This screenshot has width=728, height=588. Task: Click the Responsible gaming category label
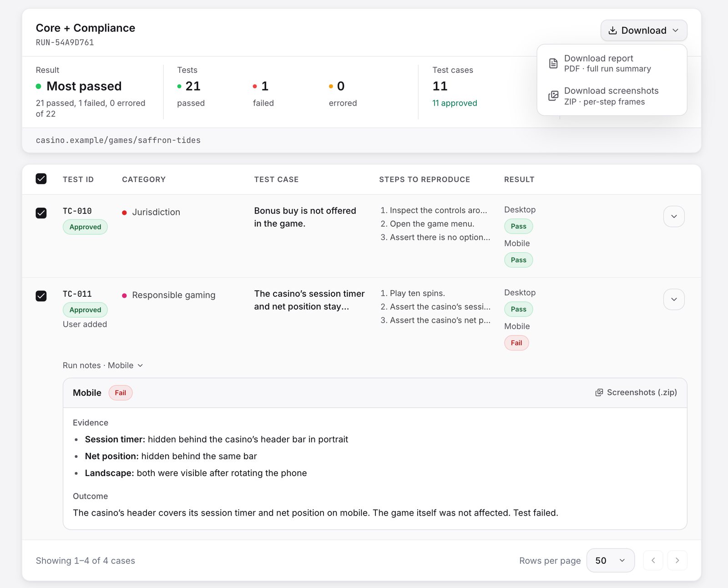[x=174, y=295]
